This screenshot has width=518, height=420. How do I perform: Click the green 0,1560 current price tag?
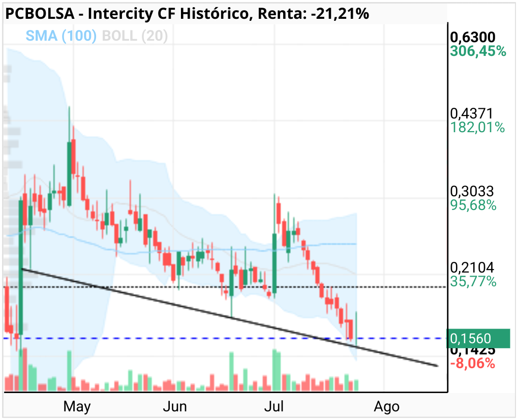[x=478, y=338]
